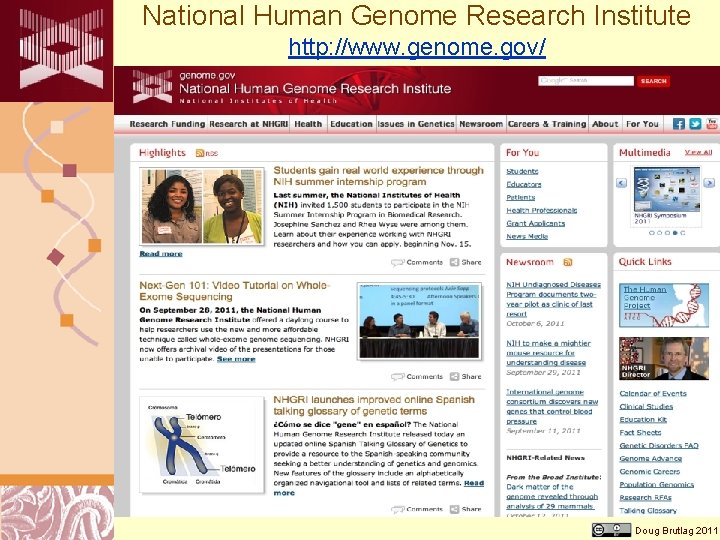The height and width of the screenshot is (540, 720).
Task: Share the Spanish glossary story
Action: click(466, 509)
